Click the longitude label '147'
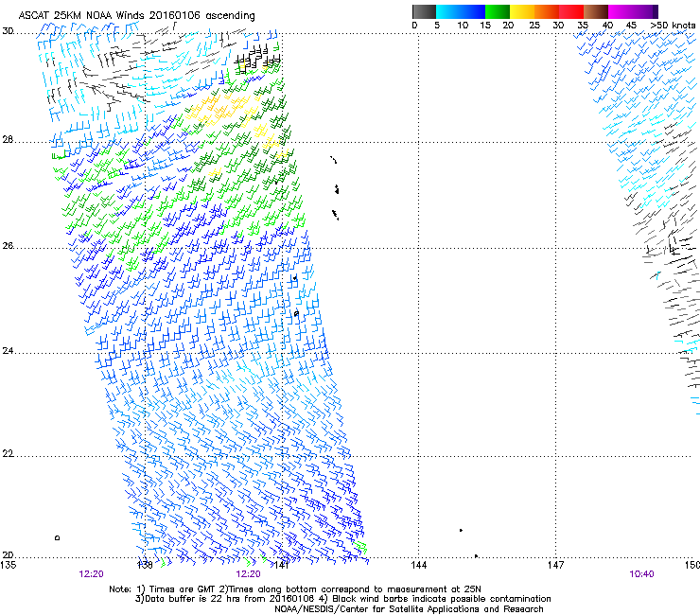 pos(556,565)
